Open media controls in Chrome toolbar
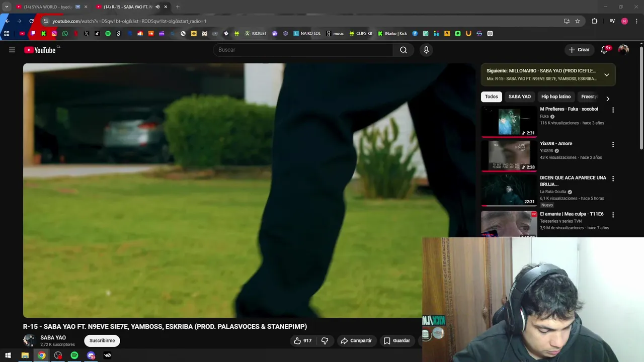The width and height of the screenshot is (644, 362). click(x=612, y=21)
